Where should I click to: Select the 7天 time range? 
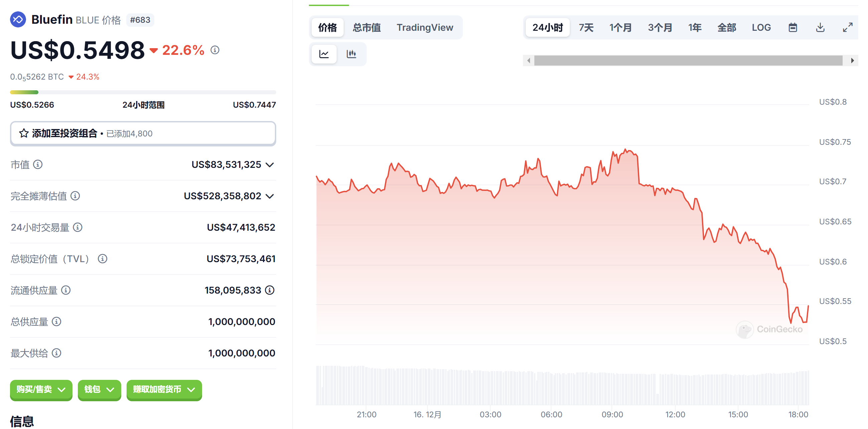[x=586, y=27]
